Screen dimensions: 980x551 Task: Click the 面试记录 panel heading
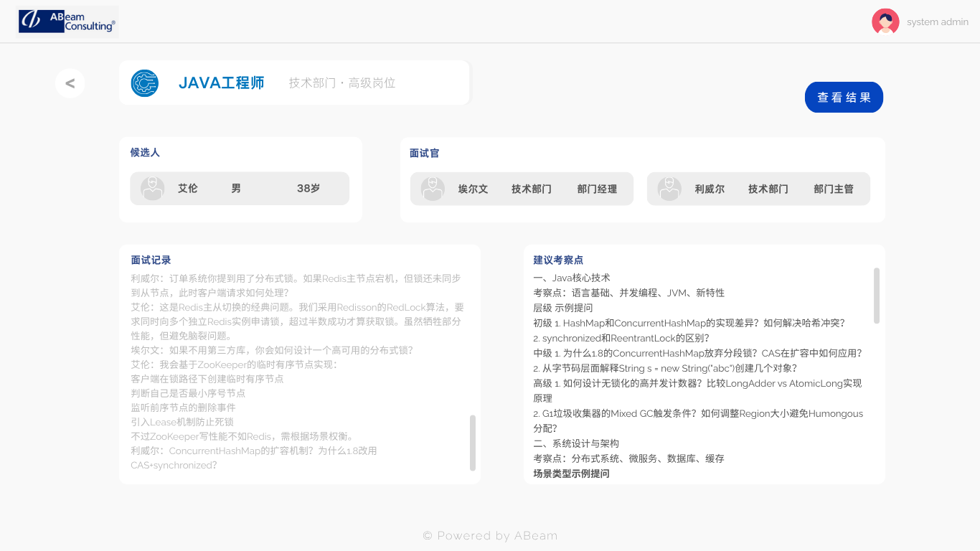point(151,260)
